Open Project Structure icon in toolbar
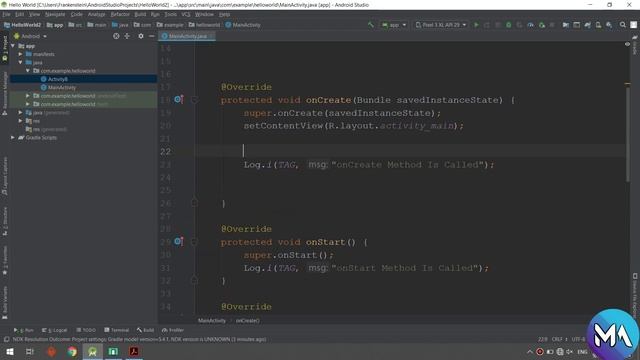Image resolution: width=640 pixels, height=360 pixels. pos(566,25)
